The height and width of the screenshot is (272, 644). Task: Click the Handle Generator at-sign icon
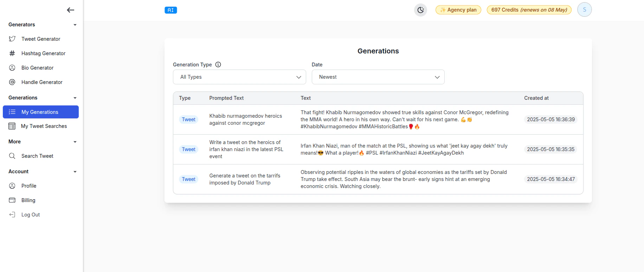(x=12, y=82)
